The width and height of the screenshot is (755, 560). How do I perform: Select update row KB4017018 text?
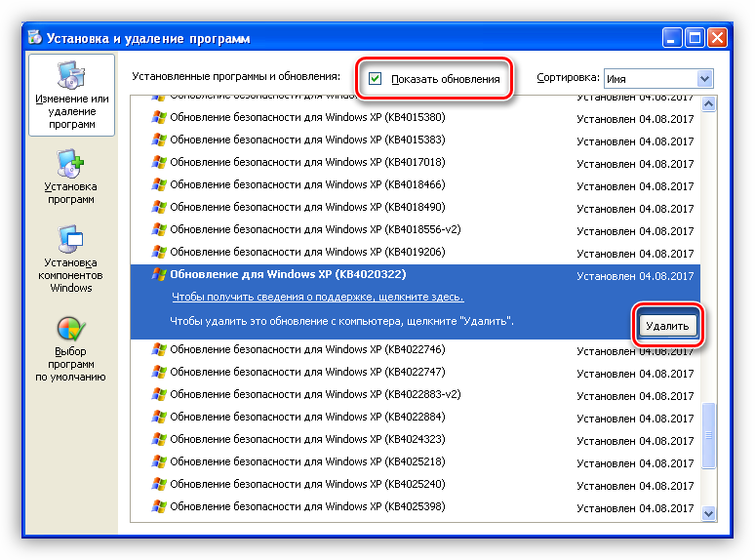pos(307,162)
